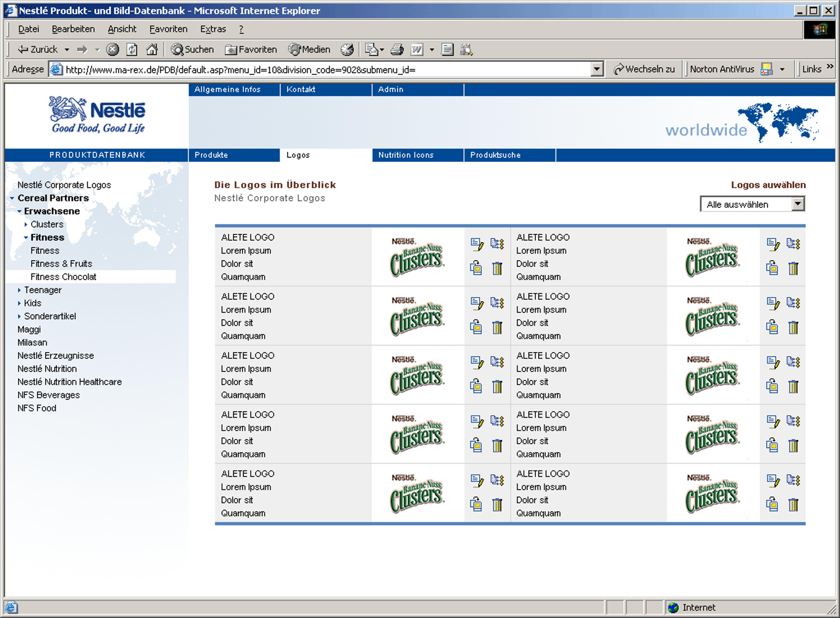Select Nestlé Corporate Logos in sidebar
The width and height of the screenshot is (840, 618).
[64, 185]
